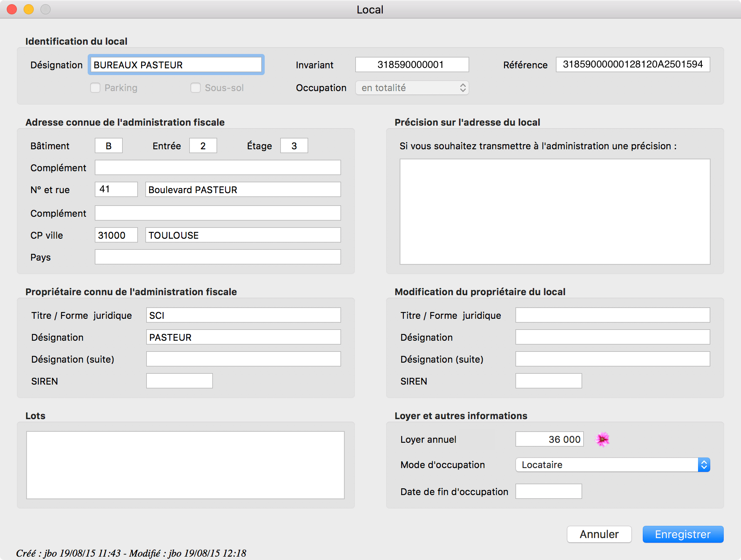Click the red close window button

(x=12, y=9)
